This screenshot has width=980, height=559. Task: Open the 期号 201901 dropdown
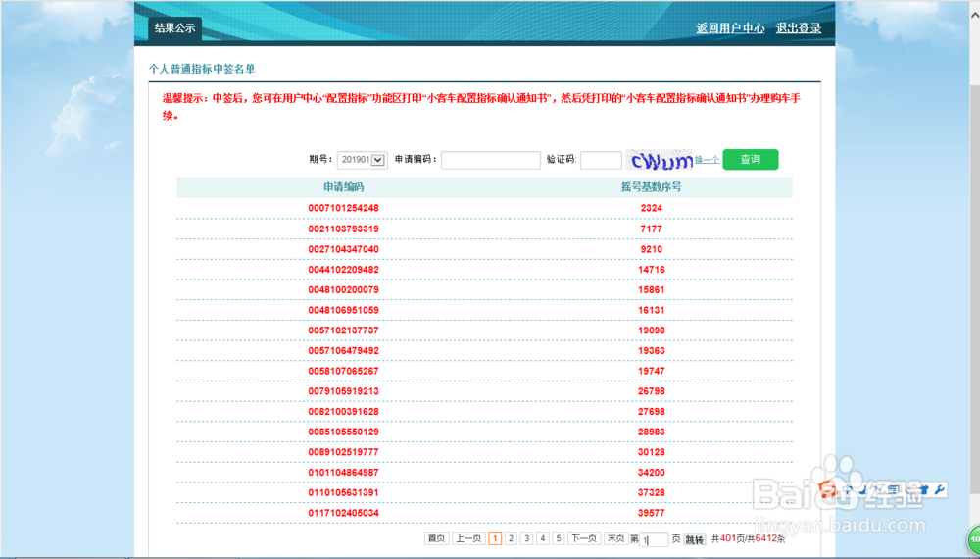362,160
